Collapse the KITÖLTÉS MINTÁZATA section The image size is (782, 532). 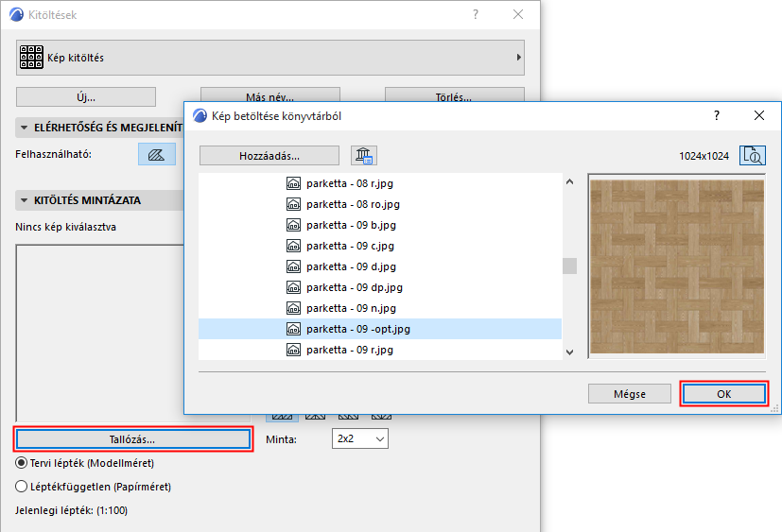24,200
